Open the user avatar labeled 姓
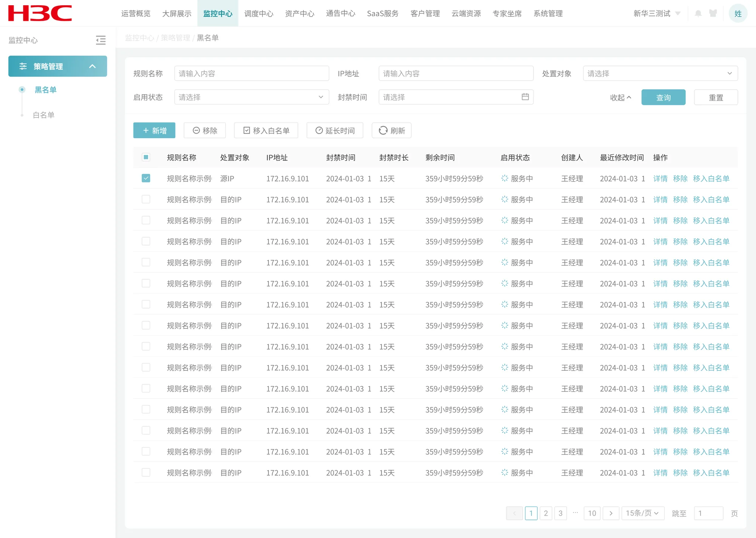 pyautogui.click(x=738, y=14)
